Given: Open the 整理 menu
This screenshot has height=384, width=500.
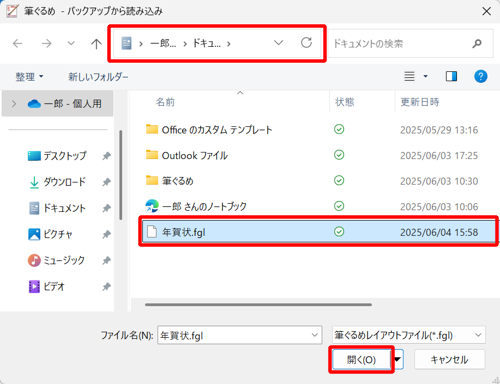Looking at the screenshot, I should pos(29,77).
